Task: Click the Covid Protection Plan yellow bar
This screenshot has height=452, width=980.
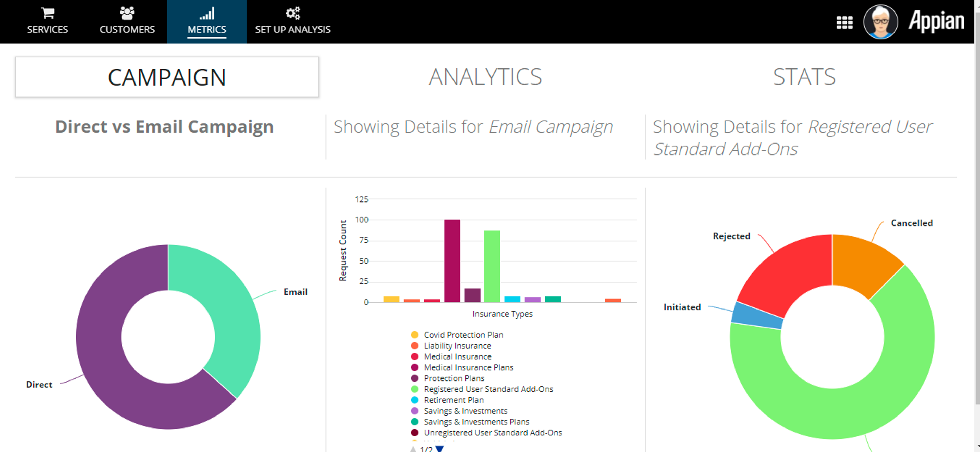Action: coord(391,299)
